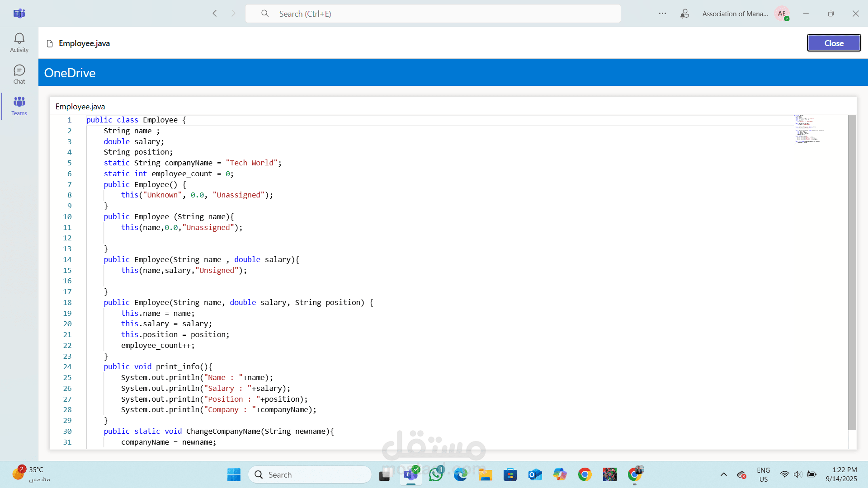Click the Microsoft Teams logo icon
This screenshot has width=868, height=488.
click(x=19, y=14)
